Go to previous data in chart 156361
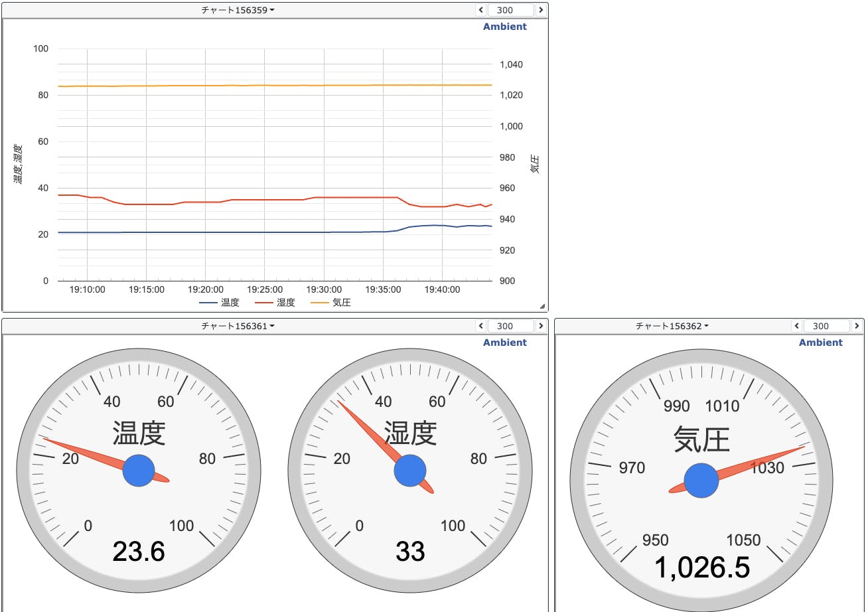This screenshot has height=612, width=868. 481,326
